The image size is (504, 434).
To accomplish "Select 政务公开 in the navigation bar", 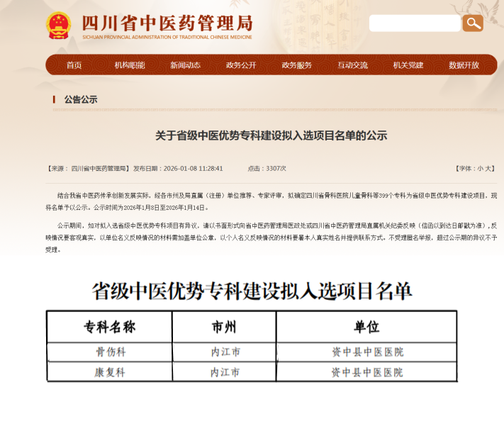I will (x=241, y=65).
